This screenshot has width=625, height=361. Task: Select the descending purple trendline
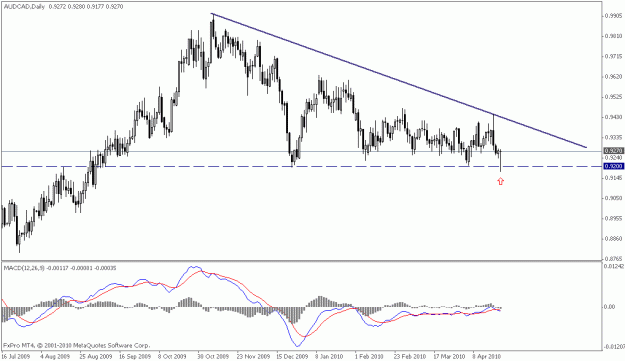pyautogui.click(x=399, y=80)
